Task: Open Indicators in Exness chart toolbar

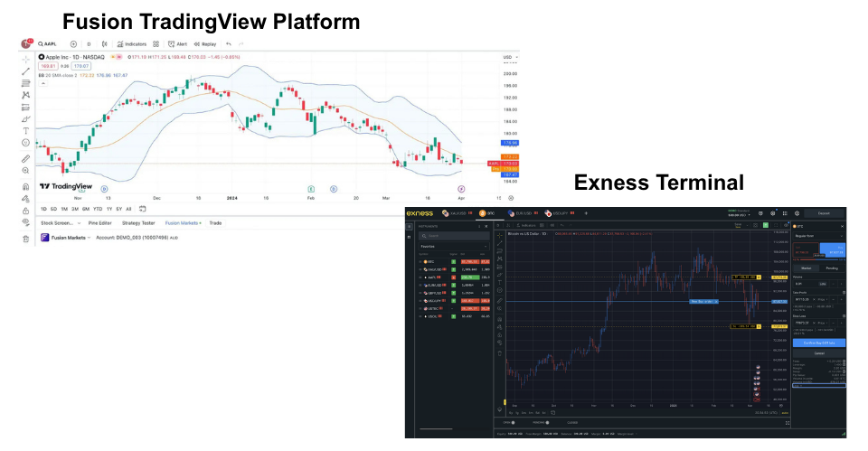Action: click(x=526, y=225)
